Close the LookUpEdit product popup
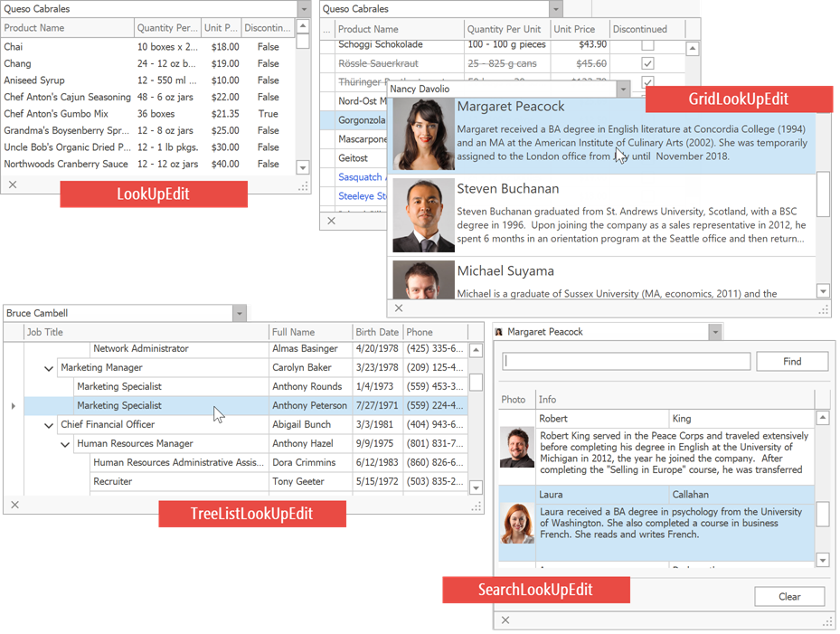The width and height of the screenshot is (840, 634). [13, 185]
